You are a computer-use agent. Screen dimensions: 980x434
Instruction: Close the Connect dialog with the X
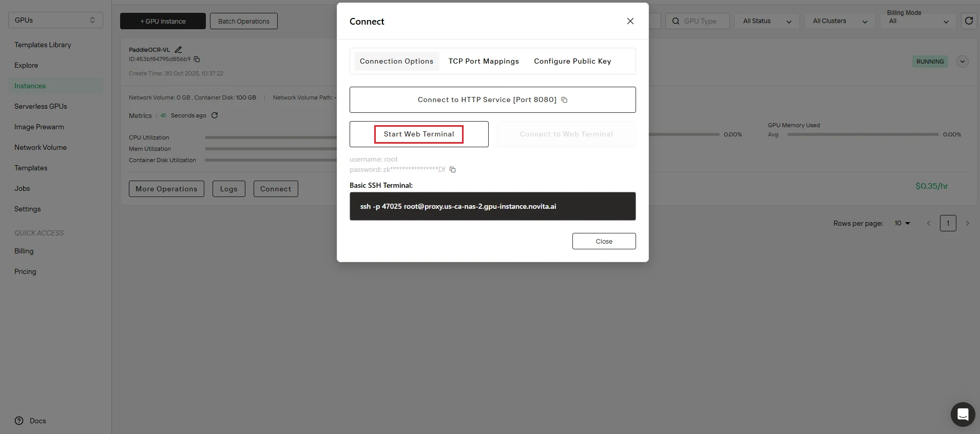tap(630, 21)
